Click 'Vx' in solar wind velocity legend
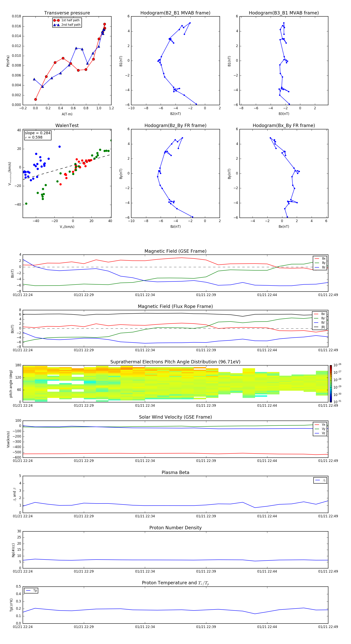This screenshot has width=351, height=644. (x=324, y=425)
